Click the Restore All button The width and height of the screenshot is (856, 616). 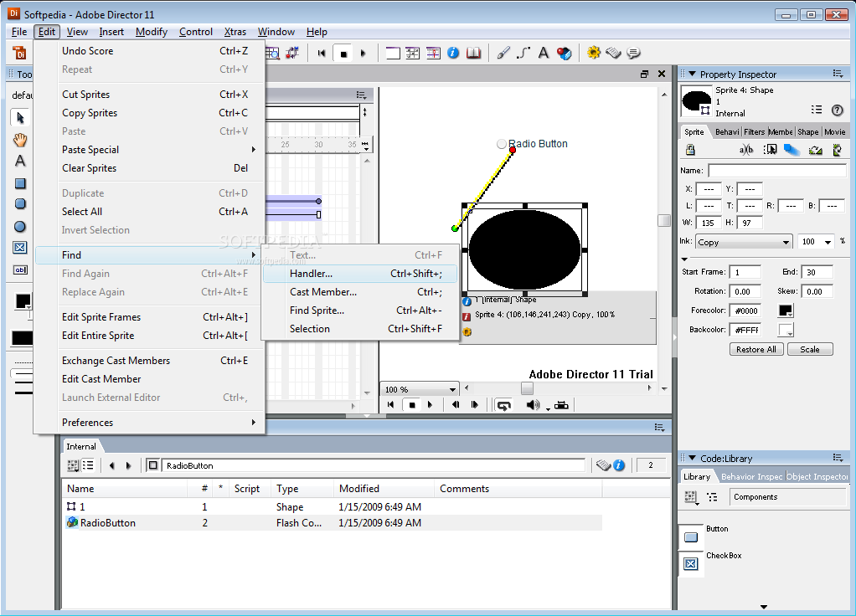(756, 349)
